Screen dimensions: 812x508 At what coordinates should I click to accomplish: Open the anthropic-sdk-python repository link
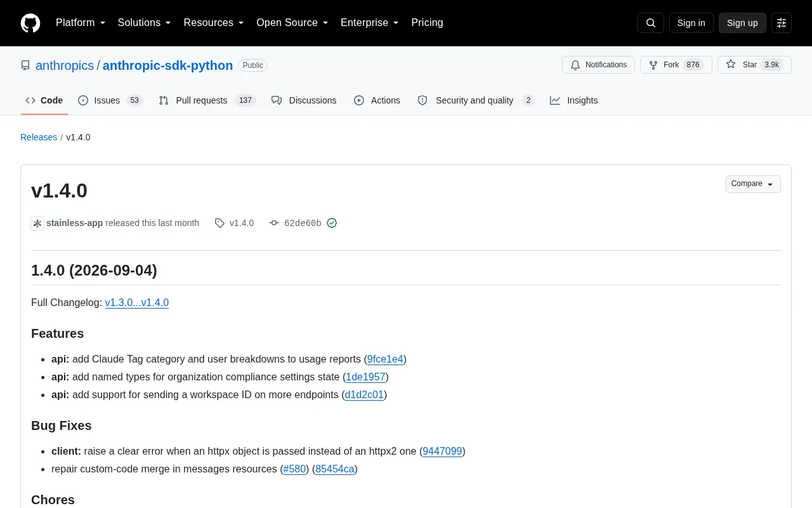tap(167, 65)
